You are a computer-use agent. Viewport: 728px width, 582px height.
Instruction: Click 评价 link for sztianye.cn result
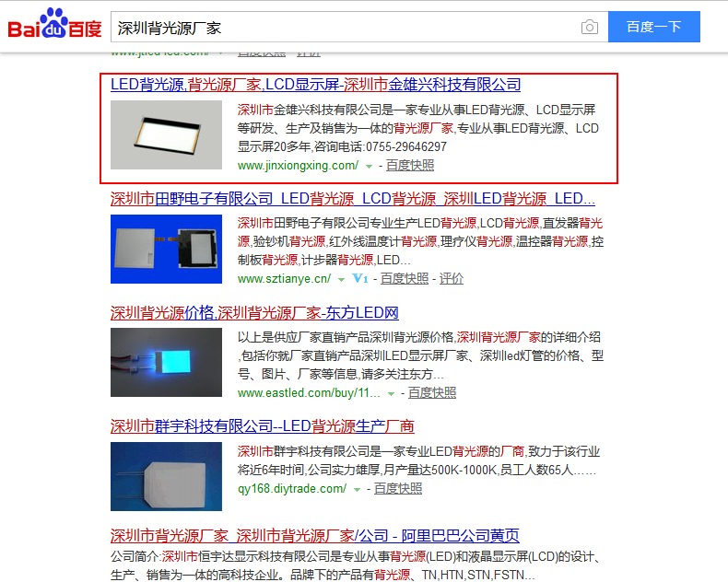tap(452, 278)
